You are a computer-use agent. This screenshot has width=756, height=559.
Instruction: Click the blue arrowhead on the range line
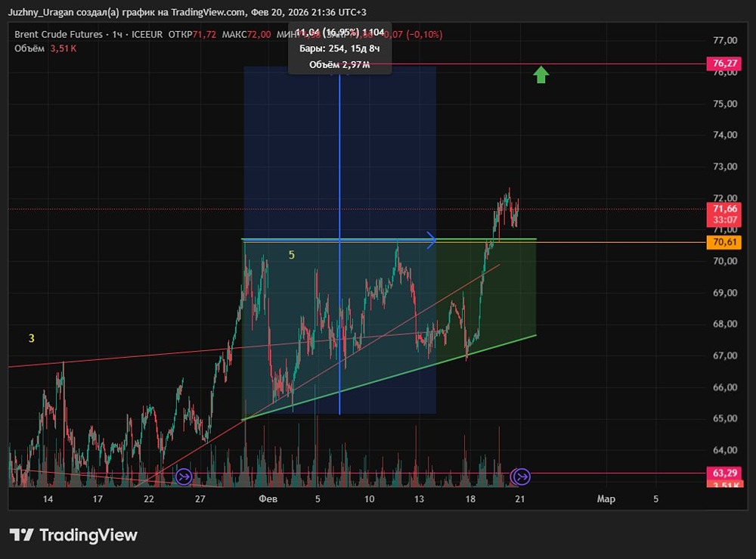coord(432,240)
